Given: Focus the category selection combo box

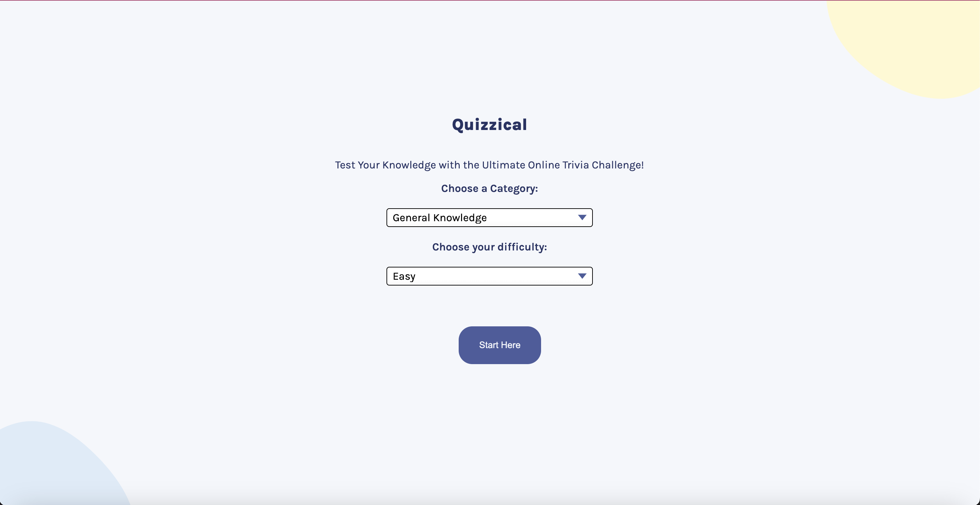Looking at the screenshot, I should 489,217.
